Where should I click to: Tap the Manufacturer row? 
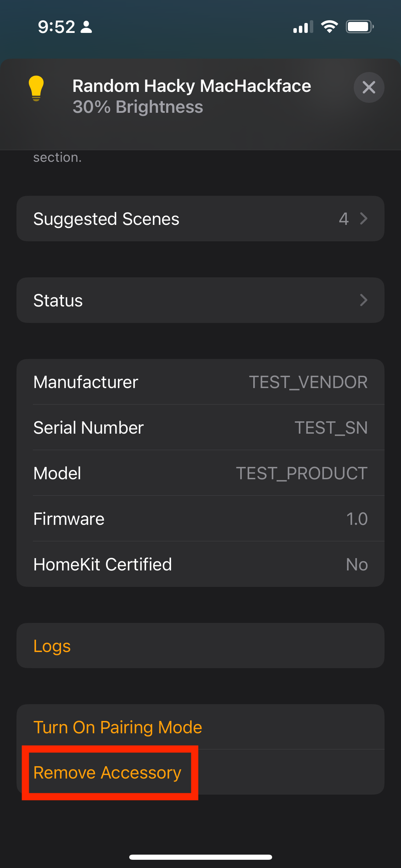(x=200, y=382)
